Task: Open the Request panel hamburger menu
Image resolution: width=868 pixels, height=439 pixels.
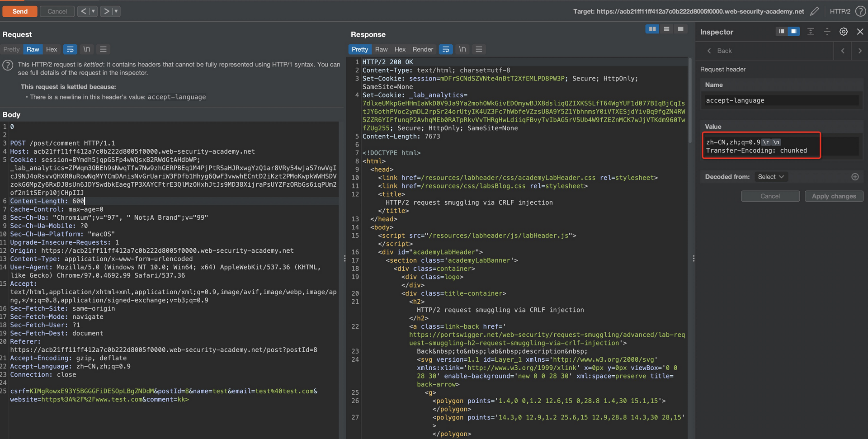Action: click(x=103, y=49)
